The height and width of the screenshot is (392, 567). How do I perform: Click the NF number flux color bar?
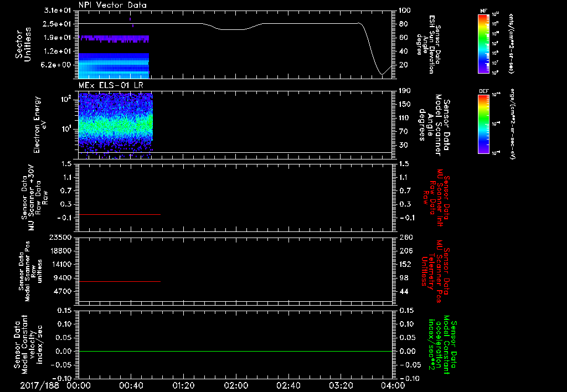(483, 43)
